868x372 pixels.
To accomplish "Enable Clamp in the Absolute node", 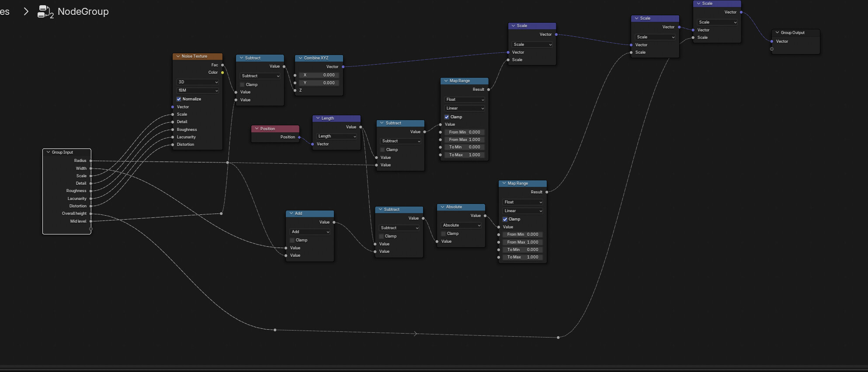I will [x=443, y=234].
